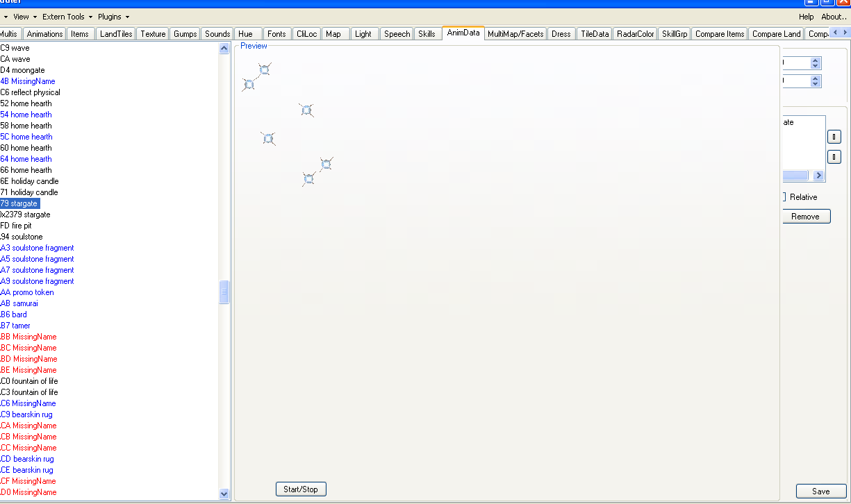Image resolution: width=851 pixels, height=504 pixels.
Task: Open the Plugins dropdown menu
Action: click(113, 17)
